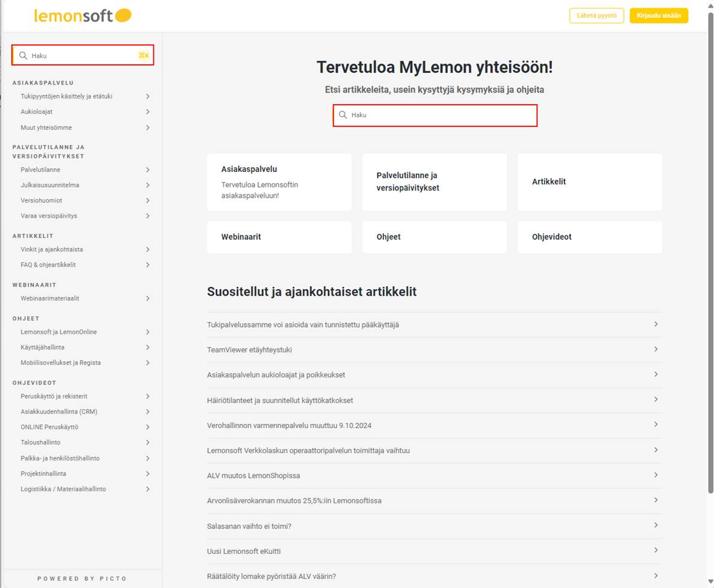The height and width of the screenshot is (588, 714).
Task: Click the Powered by Picto footer link
Action: click(x=82, y=578)
